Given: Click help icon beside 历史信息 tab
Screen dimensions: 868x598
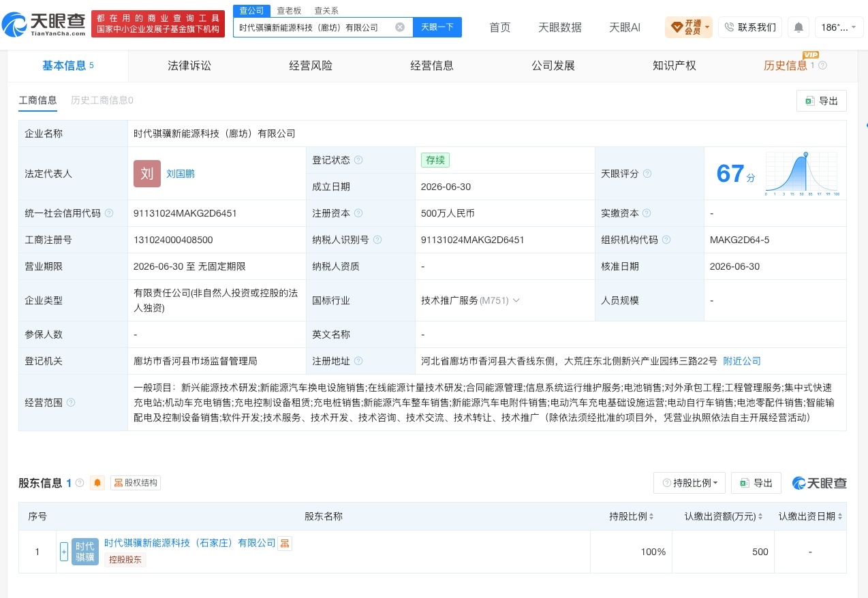Looking at the screenshot, I should [x=822, y=66].
